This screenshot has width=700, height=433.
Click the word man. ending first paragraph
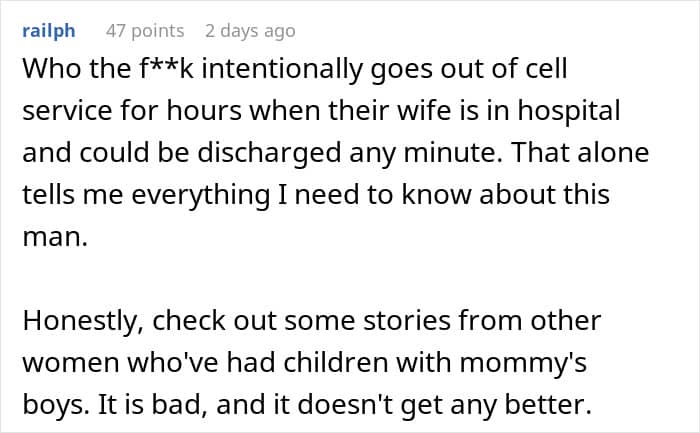[x=55, y=237]
